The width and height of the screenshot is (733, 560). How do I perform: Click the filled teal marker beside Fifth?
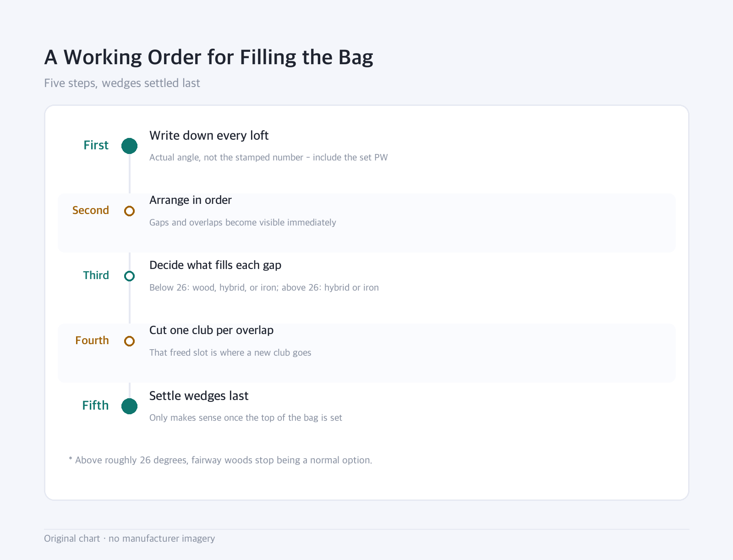point(129,406)
